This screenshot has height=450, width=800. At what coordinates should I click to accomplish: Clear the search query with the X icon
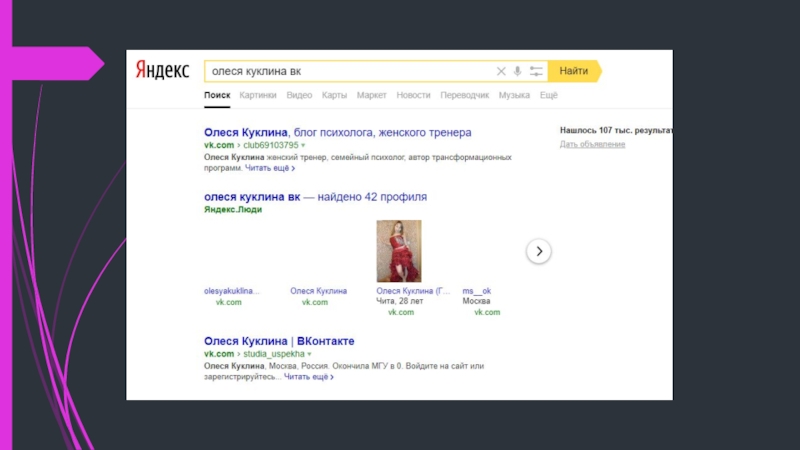click(x=501, y=71)
